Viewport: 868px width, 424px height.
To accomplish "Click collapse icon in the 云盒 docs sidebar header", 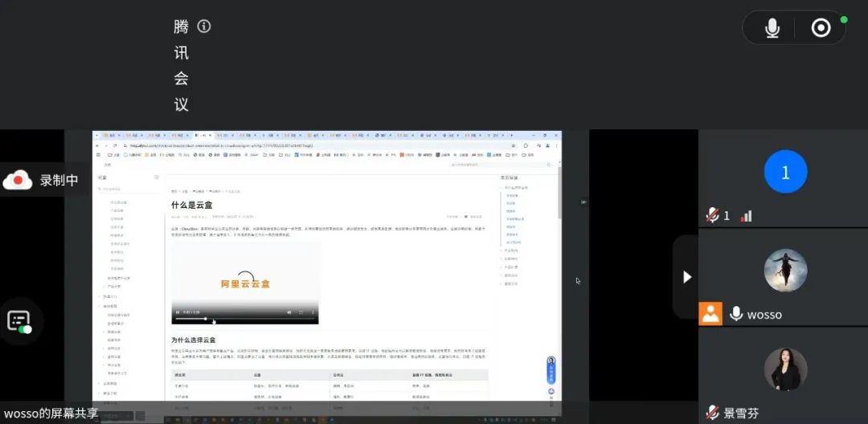I will coord(157,177).
